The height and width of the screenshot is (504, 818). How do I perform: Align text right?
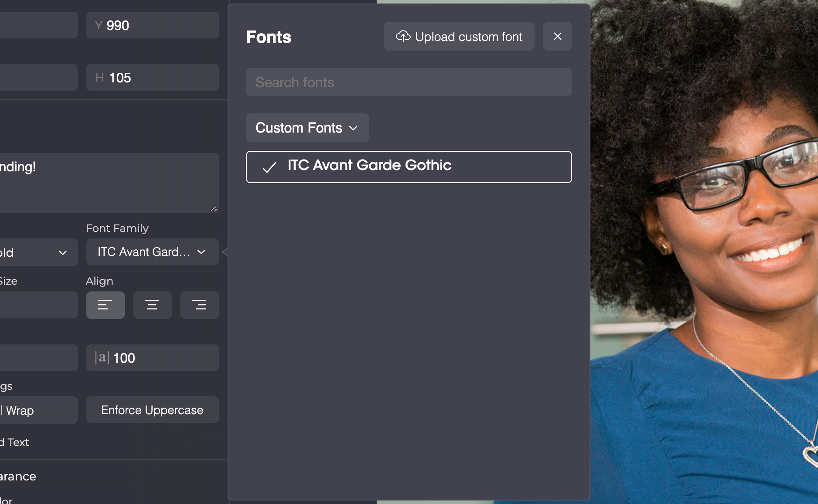pos(199,305)
